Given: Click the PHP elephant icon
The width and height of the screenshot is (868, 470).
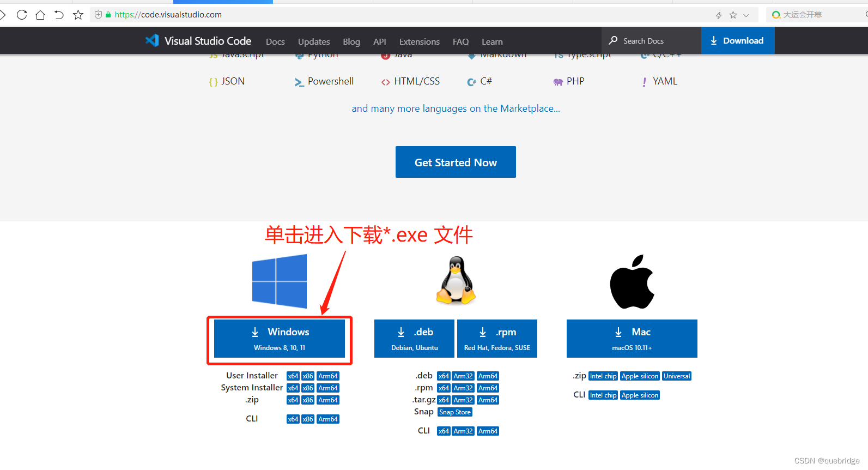Looking at the screenshot, I should point(558,82).
